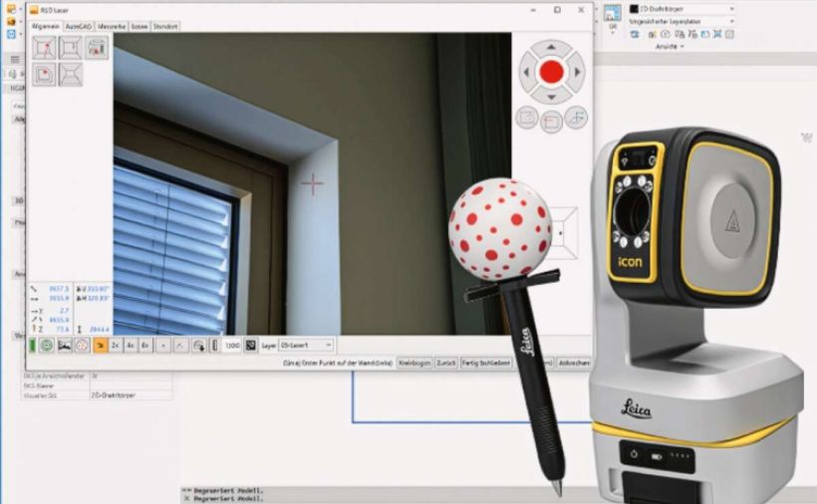Switch to the AutoCAD tab
This screenshot has width=817, height=504.
pos(79,26)
